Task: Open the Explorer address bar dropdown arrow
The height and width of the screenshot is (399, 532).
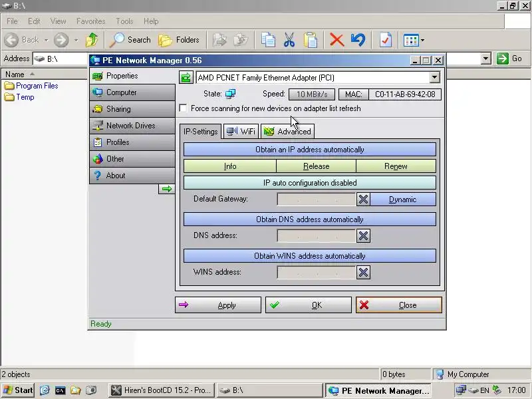Action: point(486,59)
